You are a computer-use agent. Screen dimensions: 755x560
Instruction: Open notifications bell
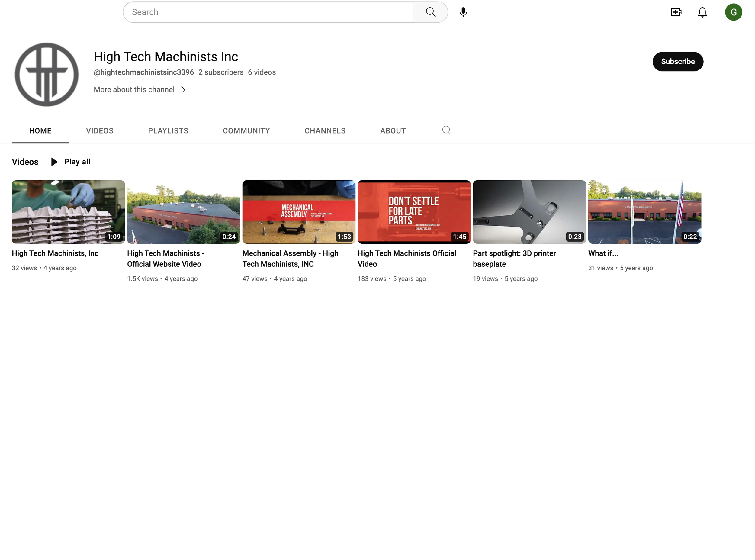pyautogui.click(x=702, y=12)
